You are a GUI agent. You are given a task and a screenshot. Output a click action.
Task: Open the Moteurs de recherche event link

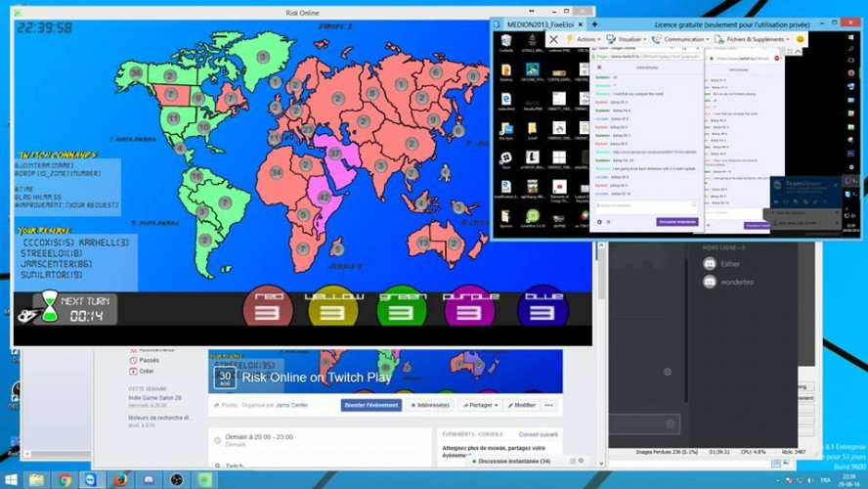[161, 419]
